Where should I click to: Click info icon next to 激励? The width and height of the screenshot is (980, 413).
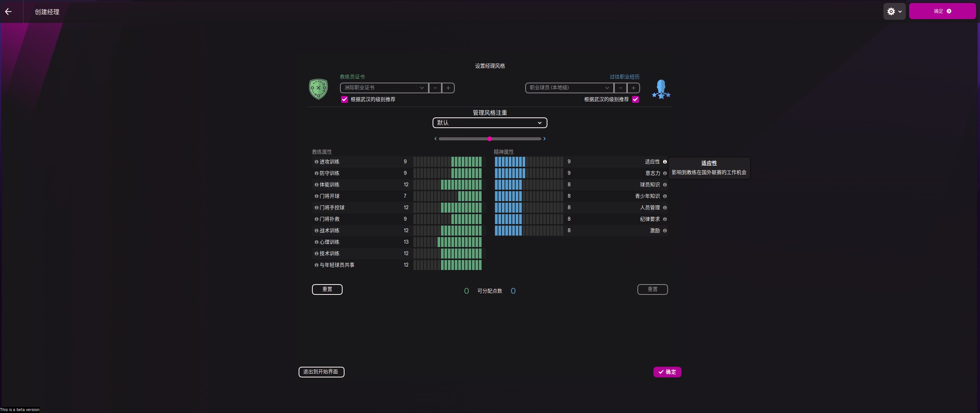(x=665, y=231)
